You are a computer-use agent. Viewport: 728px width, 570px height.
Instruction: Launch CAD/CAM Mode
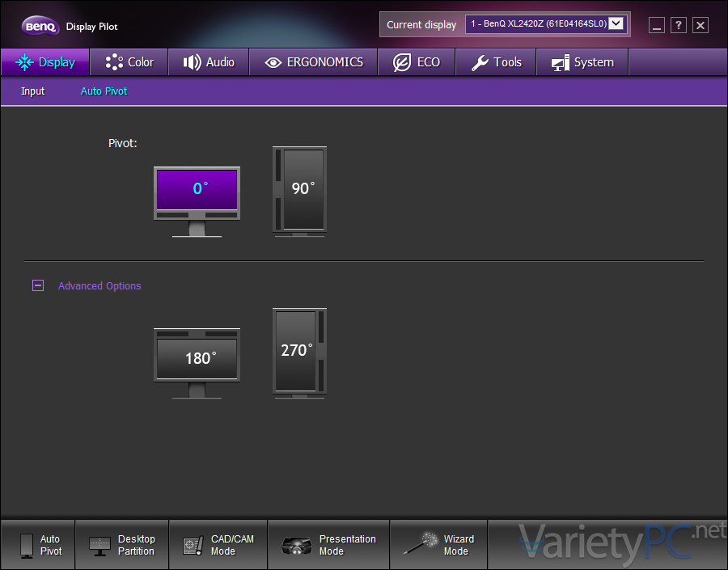[218, 544]
